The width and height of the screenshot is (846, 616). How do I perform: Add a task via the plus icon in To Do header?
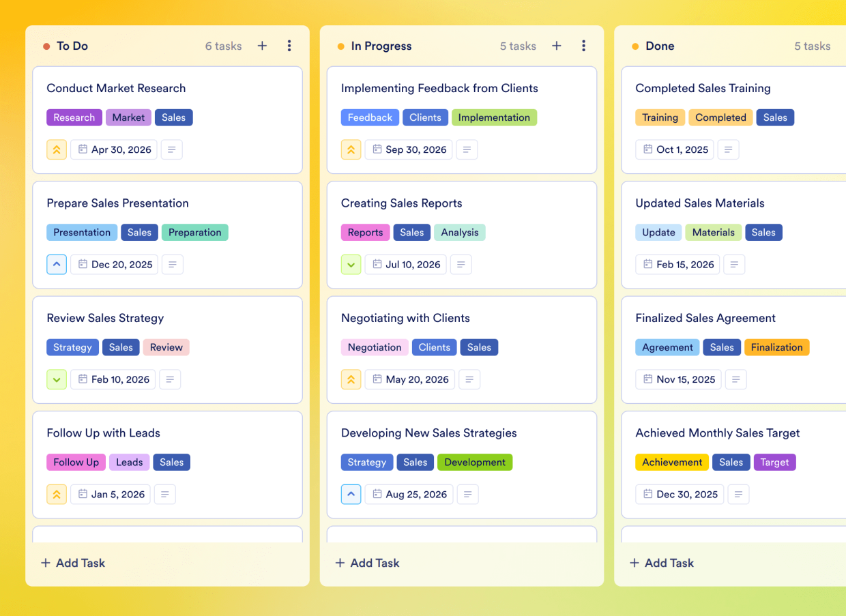click(x=262, y=46)
